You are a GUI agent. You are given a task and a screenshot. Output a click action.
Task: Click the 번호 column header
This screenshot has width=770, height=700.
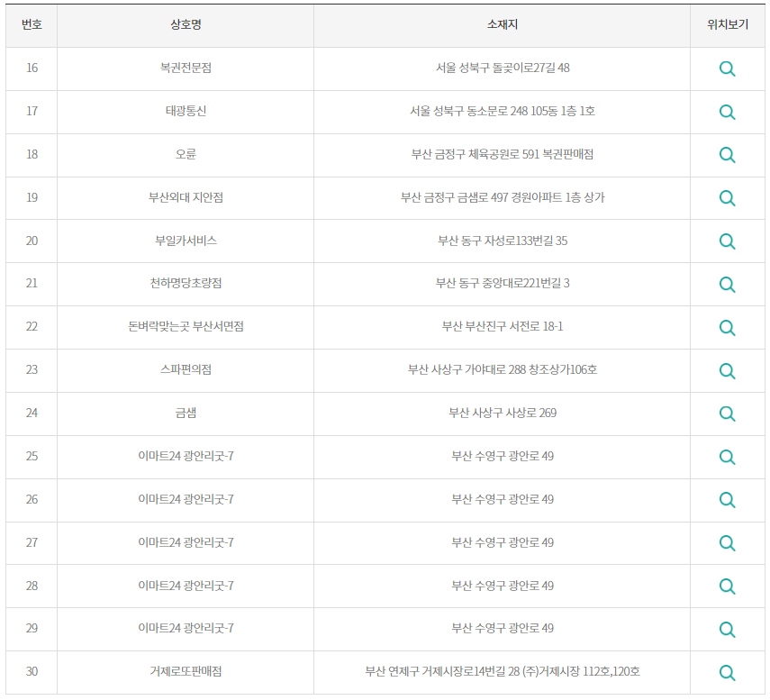coord(32,24)
